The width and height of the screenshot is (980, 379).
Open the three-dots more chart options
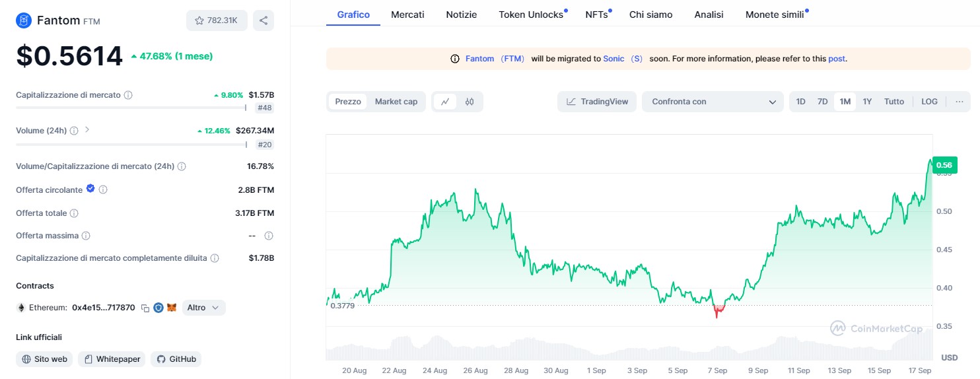(x=960, y=102)
